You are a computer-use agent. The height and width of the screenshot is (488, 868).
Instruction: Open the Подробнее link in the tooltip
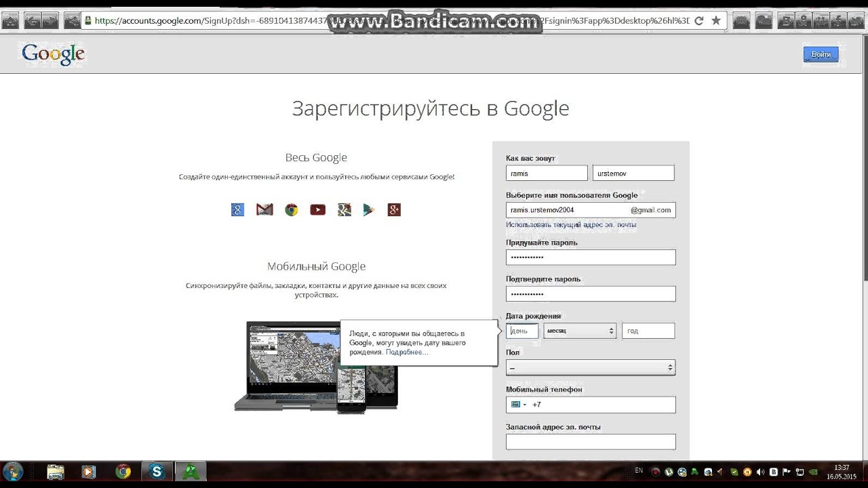click(x=407, y=352)
